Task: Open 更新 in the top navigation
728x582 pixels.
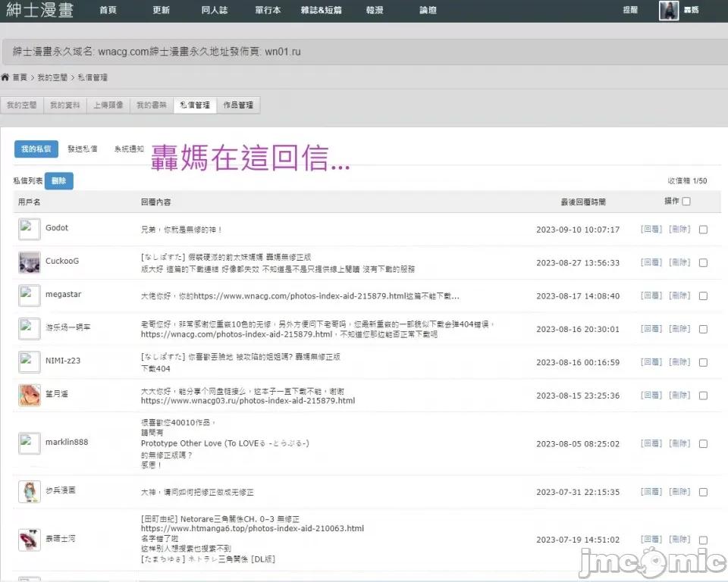Action: click(x=161, y=10)
